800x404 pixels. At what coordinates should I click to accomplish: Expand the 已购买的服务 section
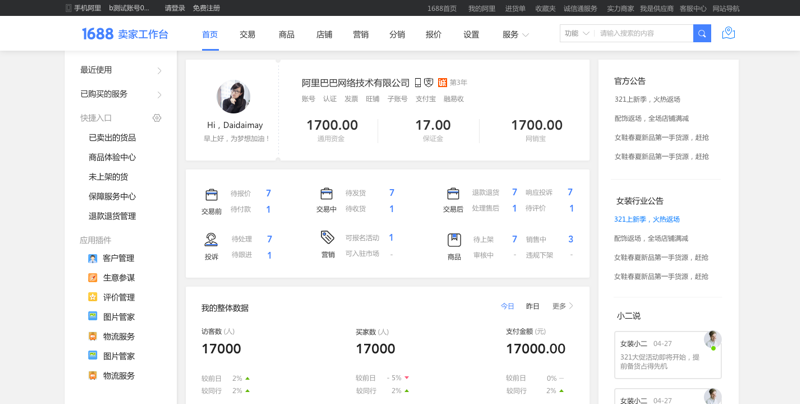point(121,94)
